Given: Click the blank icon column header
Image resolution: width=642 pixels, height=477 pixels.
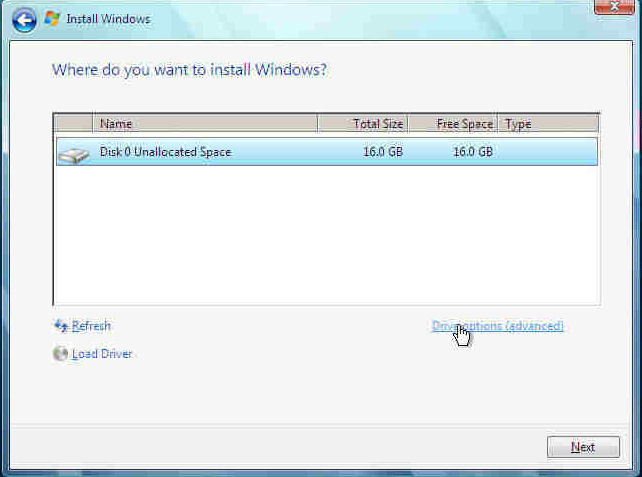Looking at the screenshot, I should click(73, 124).
